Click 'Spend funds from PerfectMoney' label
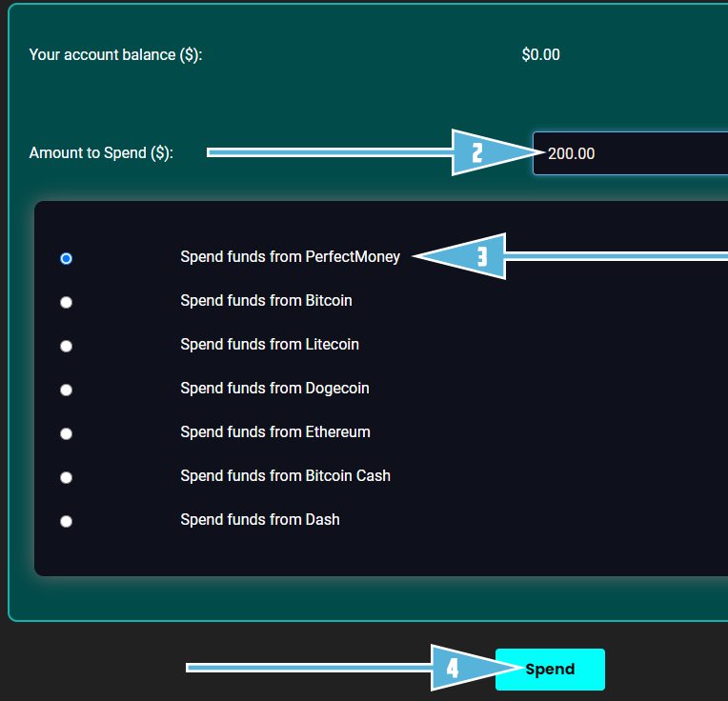The height and width of the screenshot is (701, 728). point(291,256)
